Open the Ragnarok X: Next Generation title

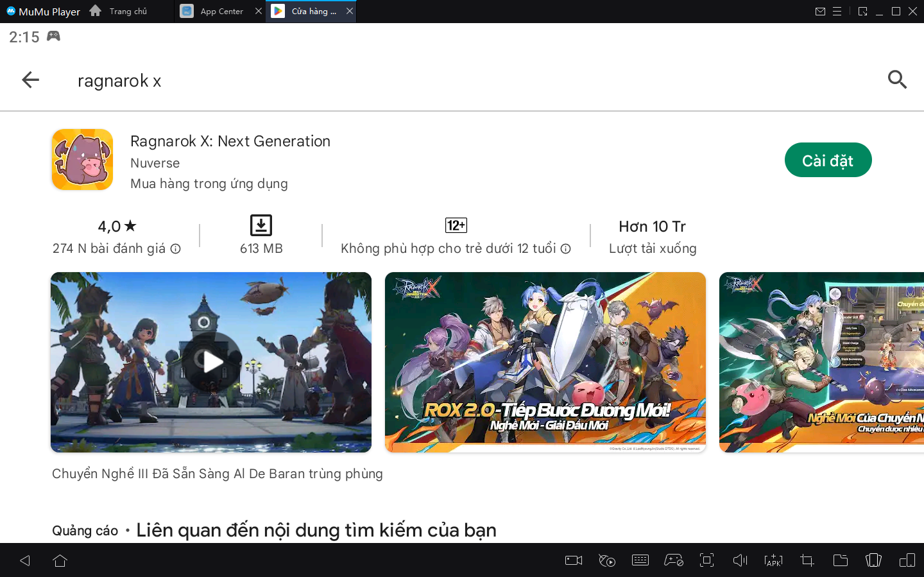click(x=230, y=141)
